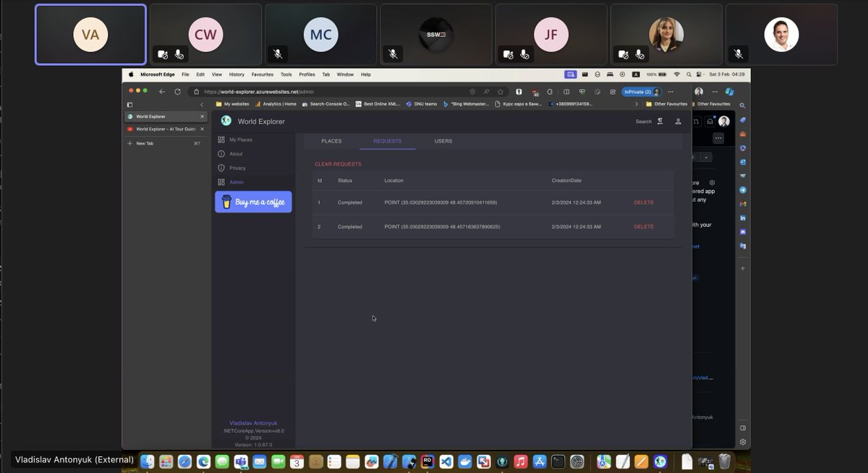This screenshot has height=473, width=868.
Task: Open the World Explorer logo icon
Action: [x=226, y=121]
